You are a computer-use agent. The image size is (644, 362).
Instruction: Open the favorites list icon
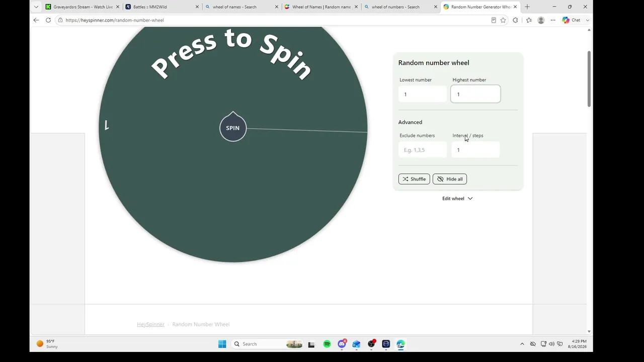point(529,20)
